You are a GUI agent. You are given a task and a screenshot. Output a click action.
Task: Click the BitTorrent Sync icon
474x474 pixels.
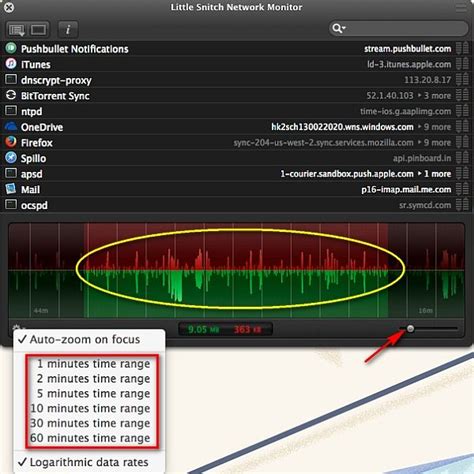[11, 95]
